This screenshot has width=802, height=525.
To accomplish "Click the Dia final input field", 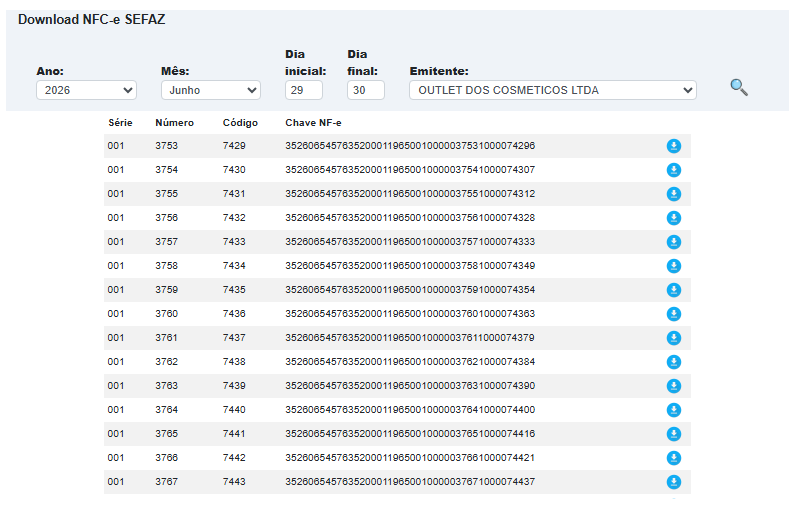I will [366, 90].
